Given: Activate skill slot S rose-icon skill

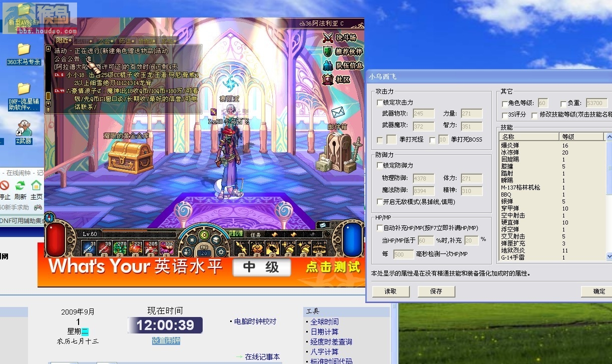Looking at the screenshot, I should click(x=257, y=247).
